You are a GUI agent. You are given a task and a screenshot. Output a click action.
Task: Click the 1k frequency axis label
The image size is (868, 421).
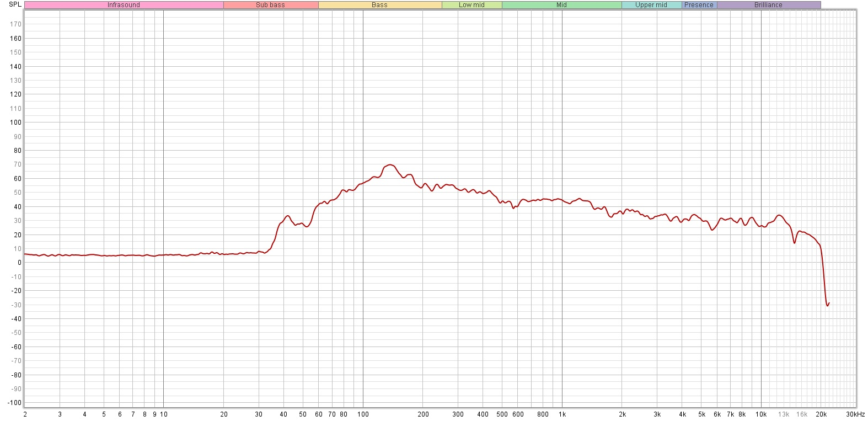(562, 414)
